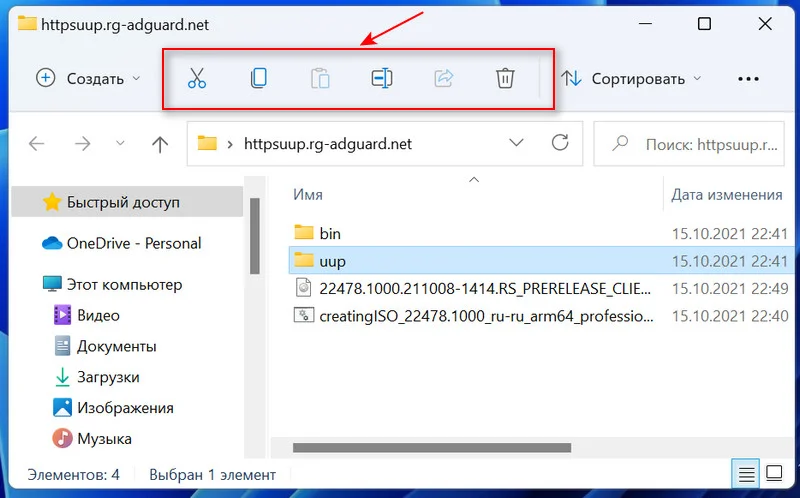Click the Rename icon in toolbar
The width and height of the screenshot is (800, 498).
click(382, 79)
